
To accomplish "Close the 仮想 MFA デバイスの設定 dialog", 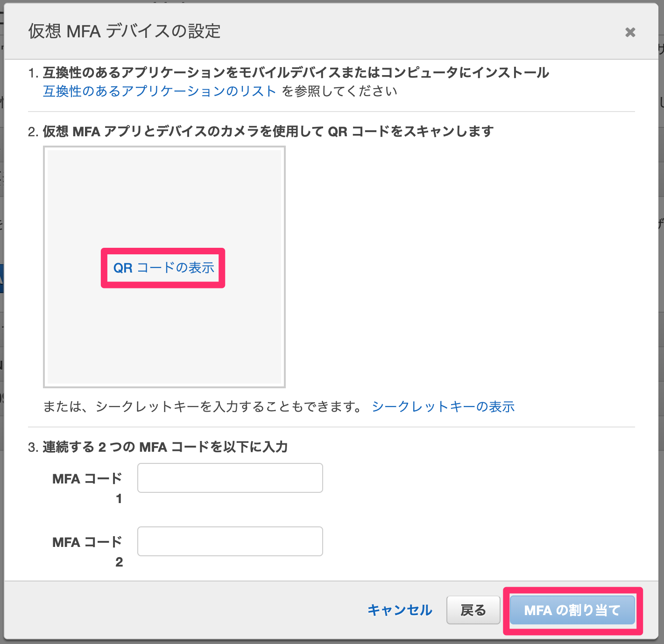I will (x=630, y=32).
